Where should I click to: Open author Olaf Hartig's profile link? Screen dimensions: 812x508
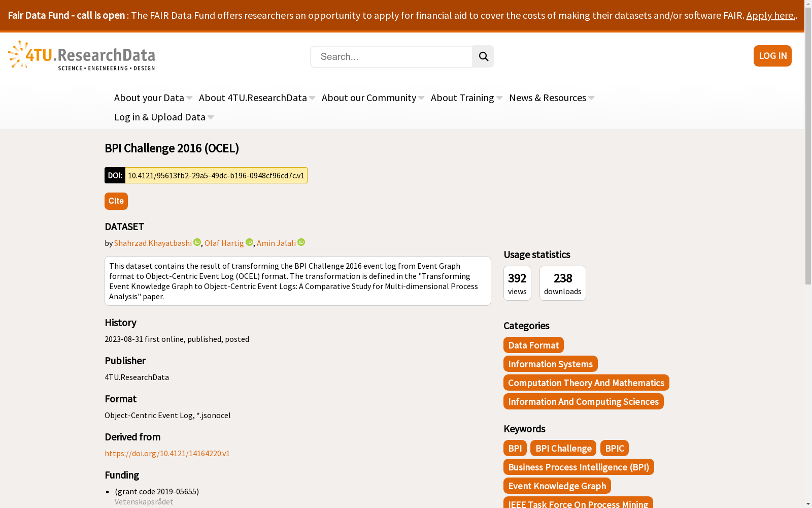coord(224,243)
